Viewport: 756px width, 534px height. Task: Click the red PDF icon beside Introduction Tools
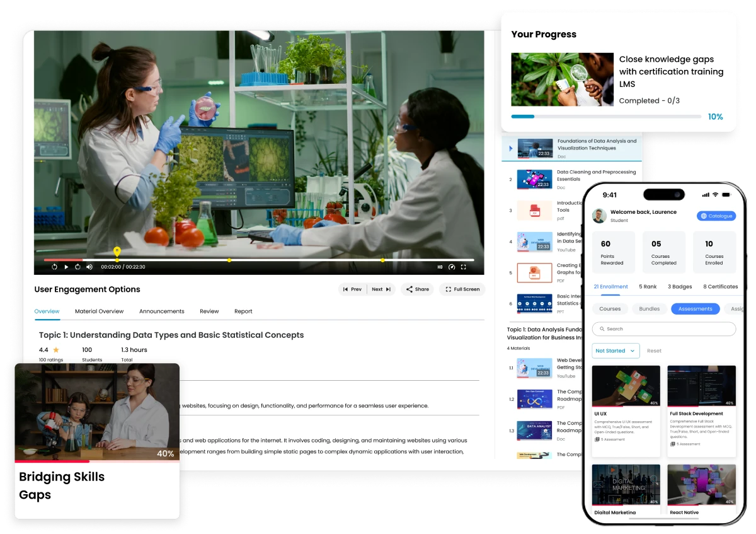click(534, 210)
